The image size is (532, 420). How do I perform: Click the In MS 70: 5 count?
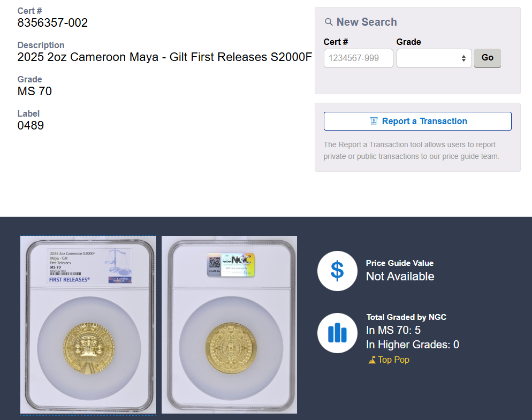coord(393,330)
